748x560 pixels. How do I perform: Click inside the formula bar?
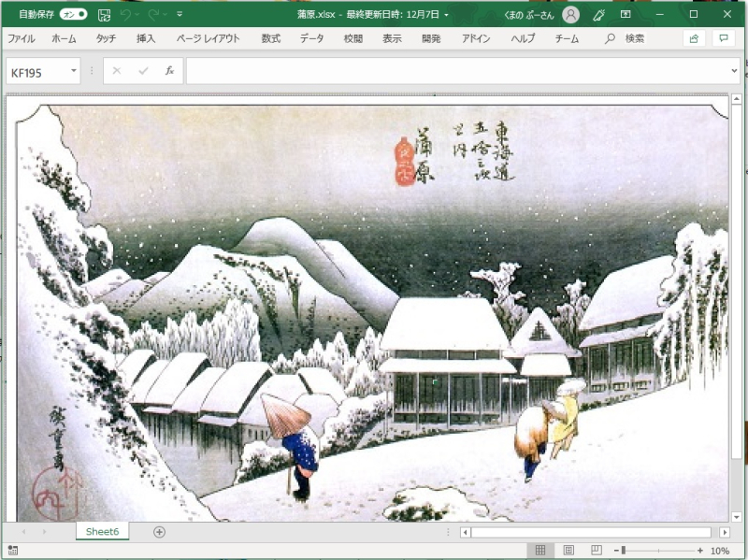click(457, 71)
